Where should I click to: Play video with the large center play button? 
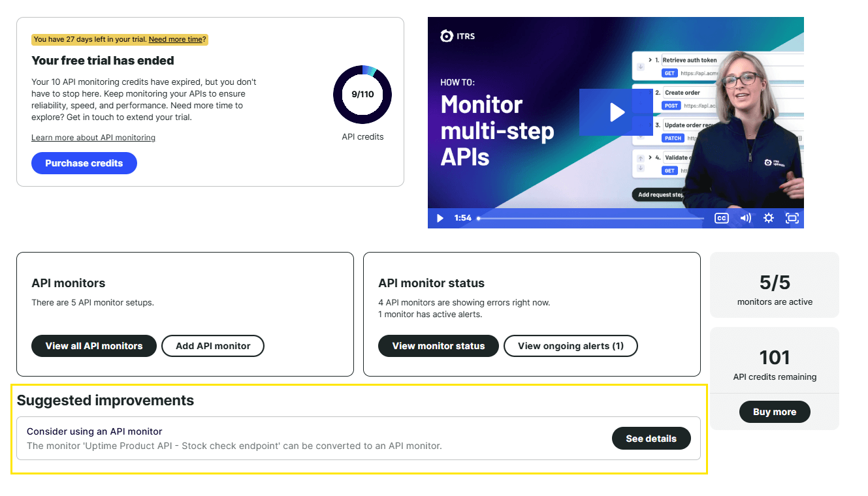coord(616,112)
